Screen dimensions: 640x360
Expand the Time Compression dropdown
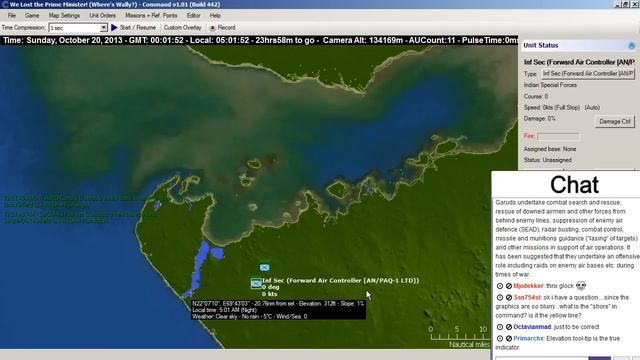tap(104, 28)
